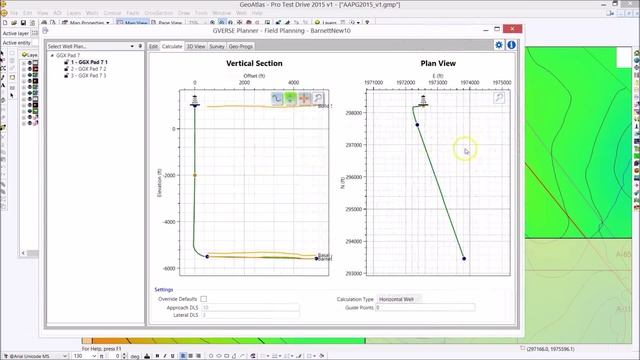Screen dimensions: 640x360
Task: Click orange segment of color scale bar
Action: [110, 341]
